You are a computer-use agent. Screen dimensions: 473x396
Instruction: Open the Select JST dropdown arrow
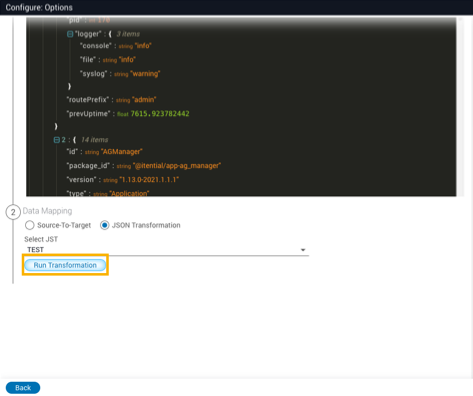(x=303, y=250)
